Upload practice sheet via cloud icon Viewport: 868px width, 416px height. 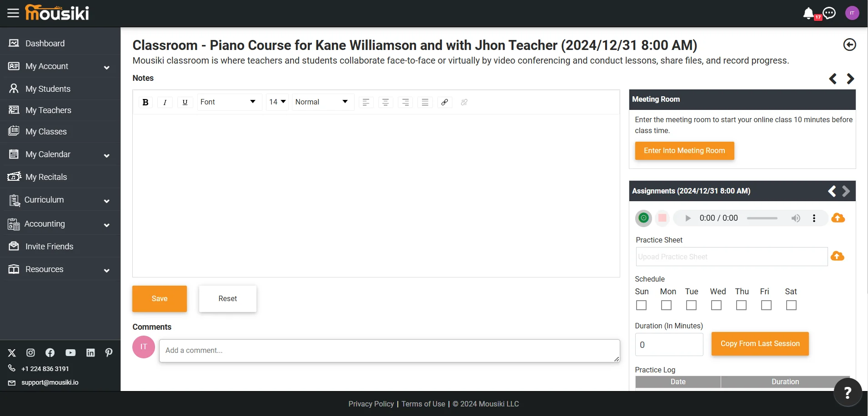coord(837,256)
